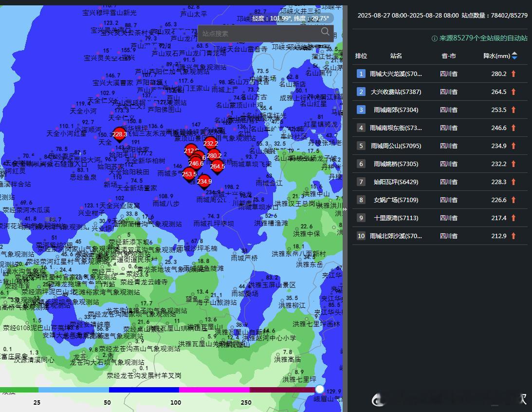Click the 来源85279个全站级的自动站 notice

[x=483, y=38]
